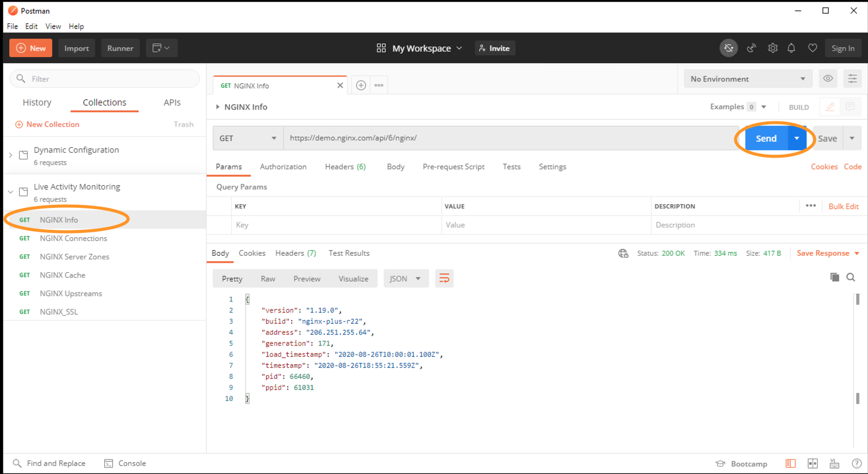
Task: Switch to the History tab
Action: tap(37, 102)
